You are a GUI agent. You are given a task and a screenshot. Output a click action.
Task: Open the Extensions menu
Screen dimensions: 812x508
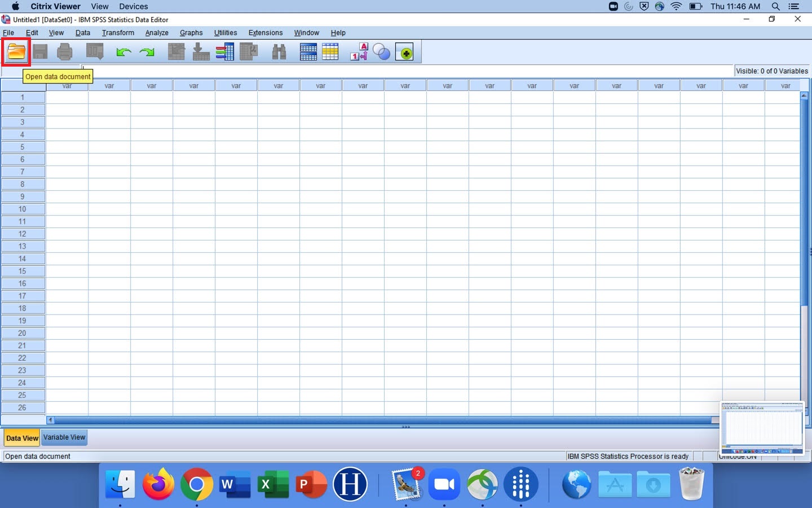pyautogui.click(x=266, y=33)
